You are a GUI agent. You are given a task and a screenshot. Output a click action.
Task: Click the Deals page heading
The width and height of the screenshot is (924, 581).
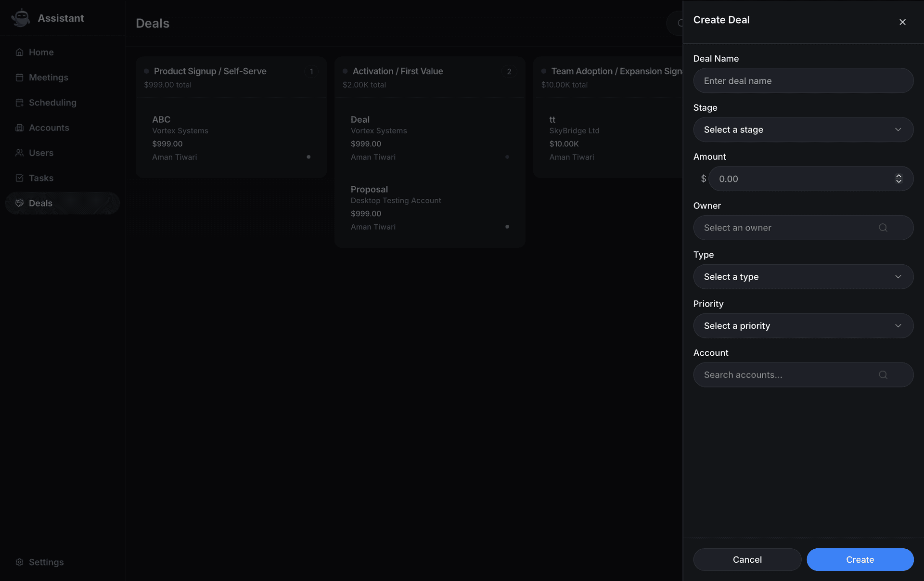click(x=153, y=23)
